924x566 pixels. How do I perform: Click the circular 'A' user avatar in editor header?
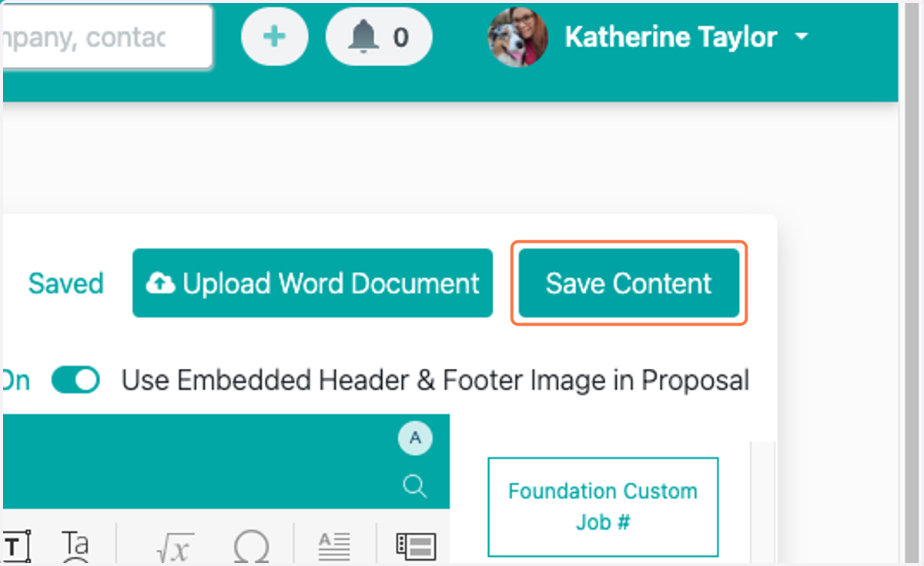415,439
